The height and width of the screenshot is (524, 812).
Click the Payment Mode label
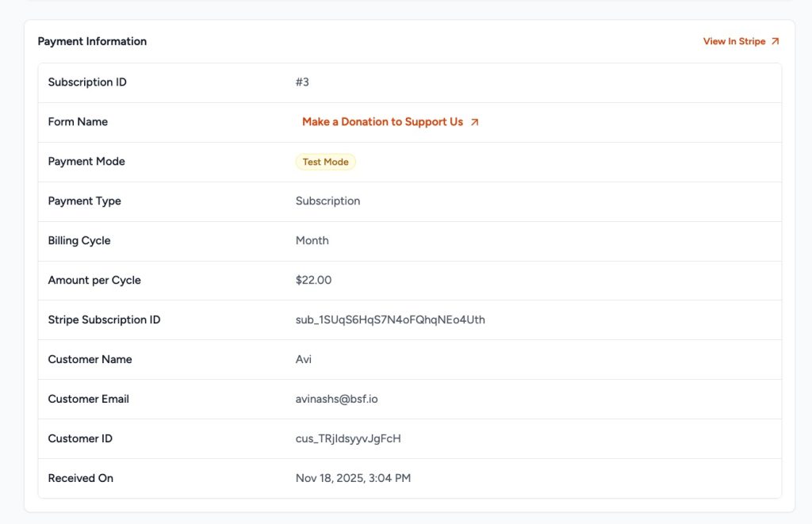click(x=86, y=161)
